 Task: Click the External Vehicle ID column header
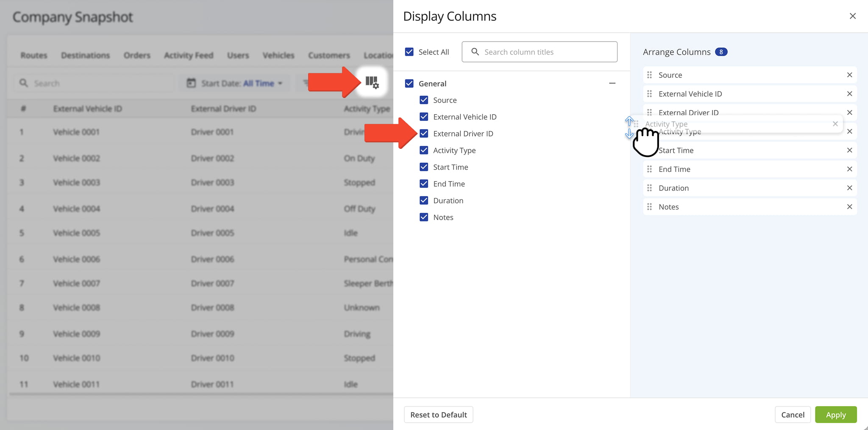(88, 109)
